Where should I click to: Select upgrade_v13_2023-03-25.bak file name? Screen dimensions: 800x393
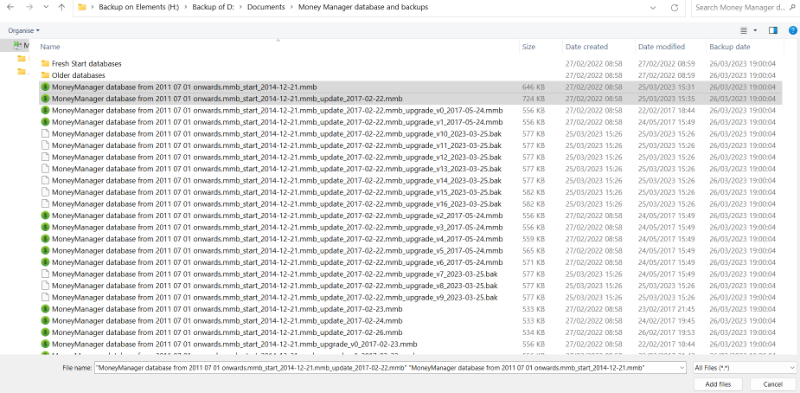277,168
